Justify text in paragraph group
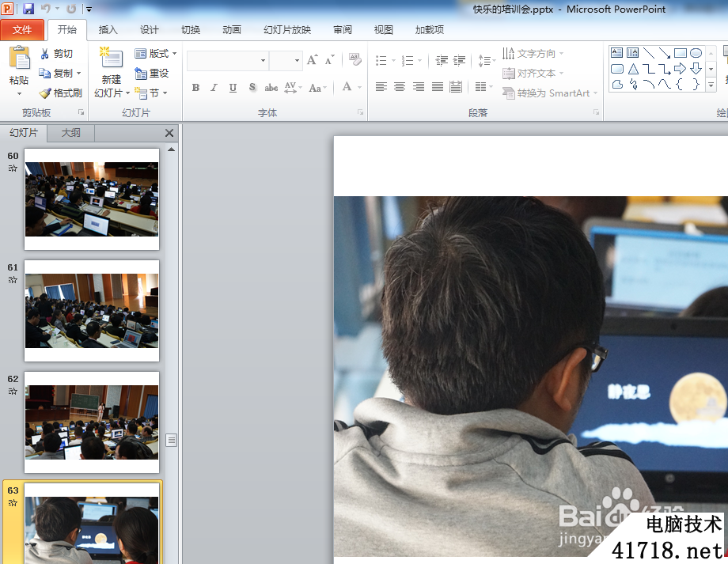This screenshot has height=564, width=728. 438,87
